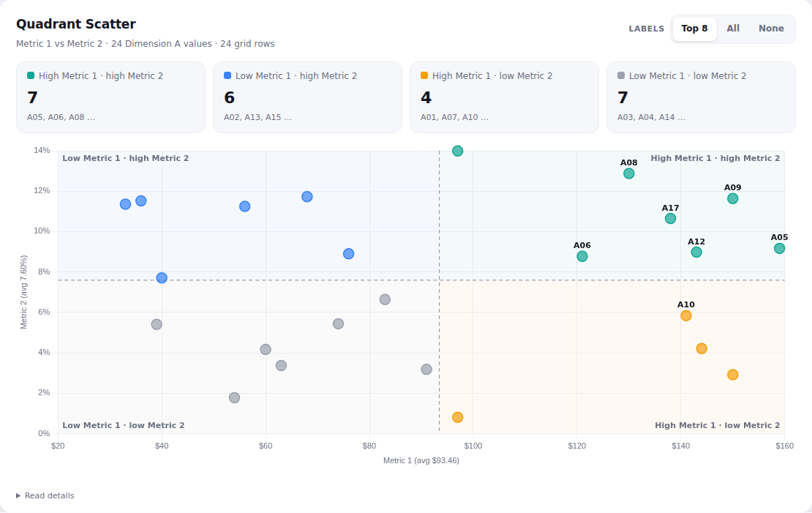Select the A12 data point
Viewport: 812px width, 513px height.
click(x=696, y=252)
